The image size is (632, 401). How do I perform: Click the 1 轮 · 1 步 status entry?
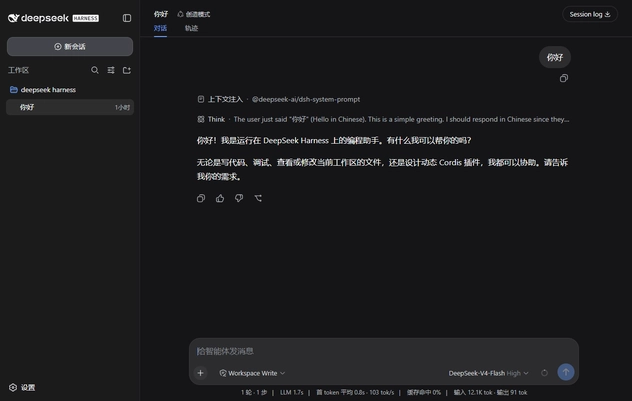coord(254,392)
